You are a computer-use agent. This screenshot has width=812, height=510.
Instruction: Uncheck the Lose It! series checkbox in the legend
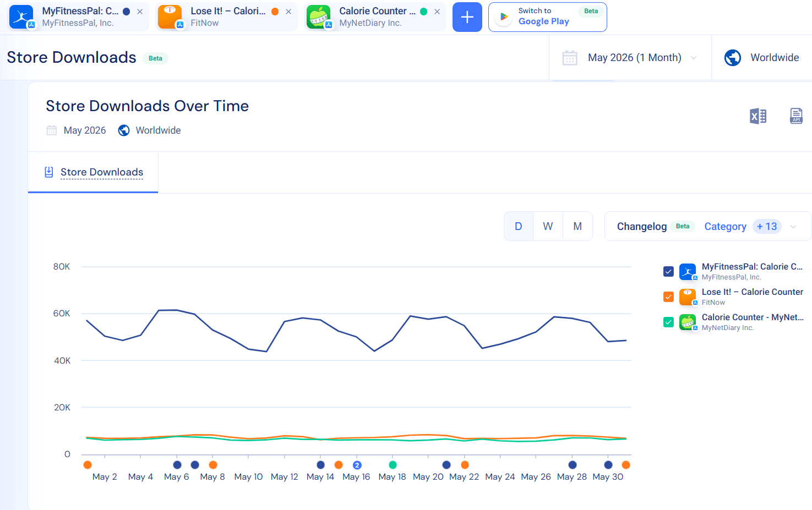669,297
